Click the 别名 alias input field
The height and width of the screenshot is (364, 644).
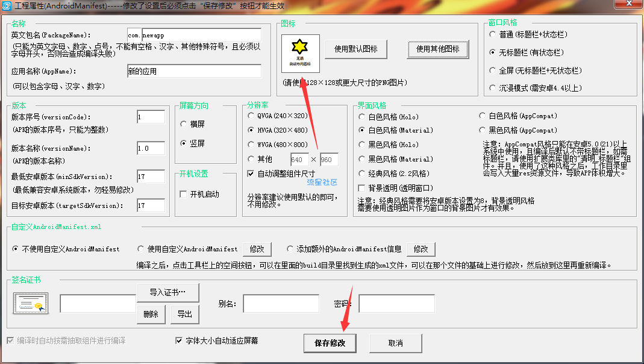pos(281,304)
